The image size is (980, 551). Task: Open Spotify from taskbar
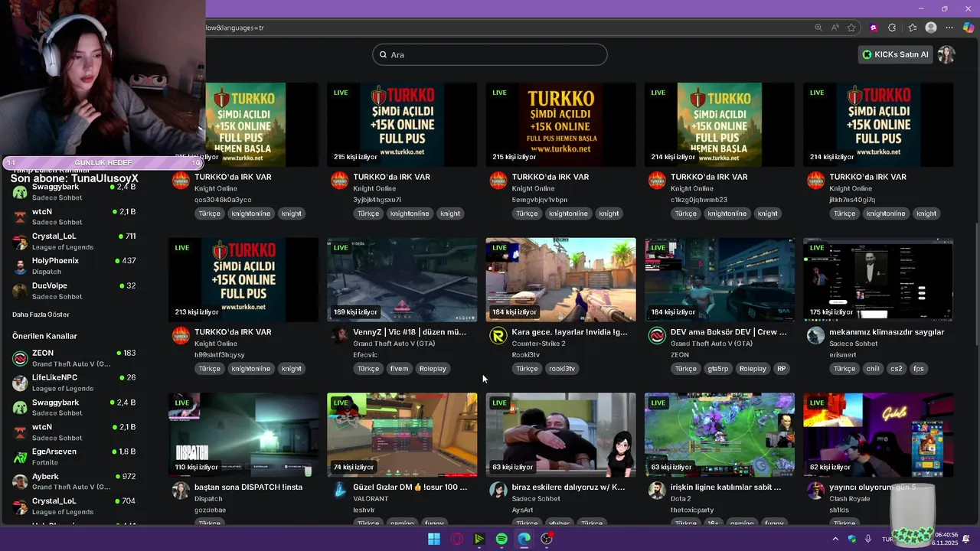point(501,539)
